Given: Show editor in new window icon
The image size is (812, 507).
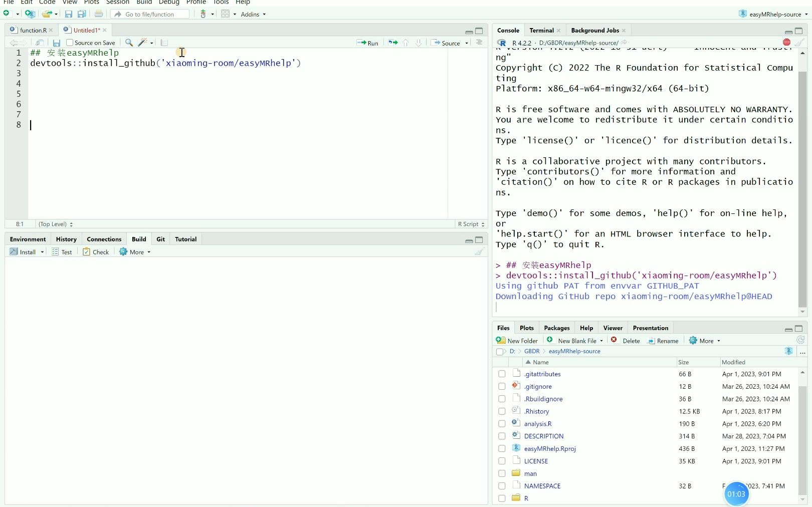Looking at the screenshot, I should pos(39,43).
